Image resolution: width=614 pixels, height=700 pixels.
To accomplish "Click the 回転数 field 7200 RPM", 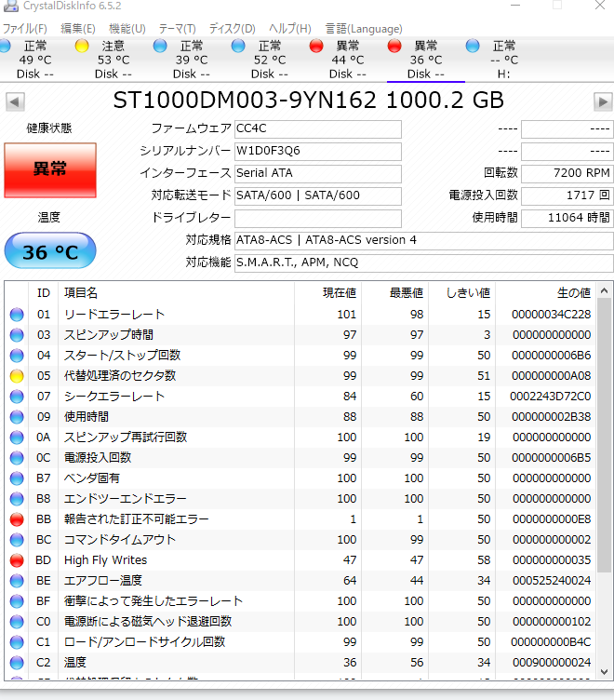I will [567, 174].
